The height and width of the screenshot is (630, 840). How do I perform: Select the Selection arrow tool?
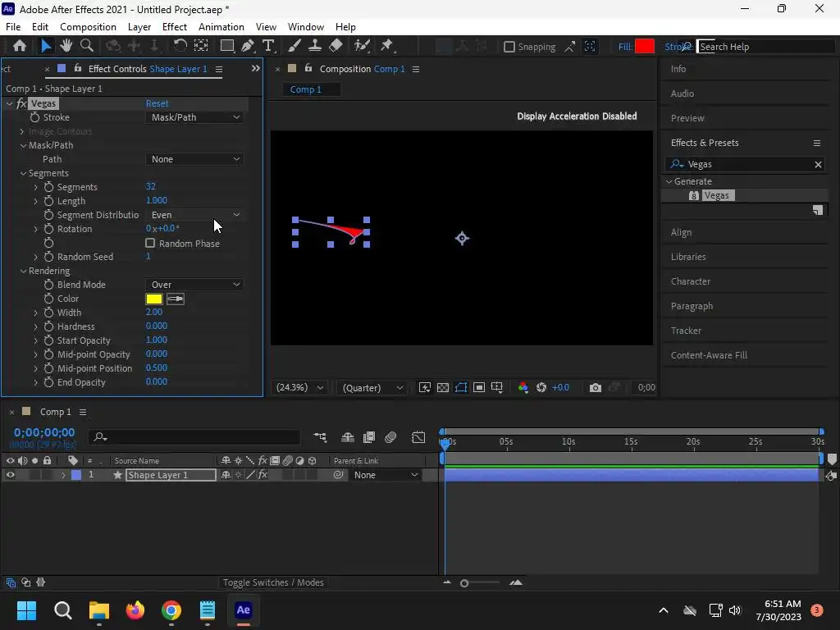click(x=46, y=46)
